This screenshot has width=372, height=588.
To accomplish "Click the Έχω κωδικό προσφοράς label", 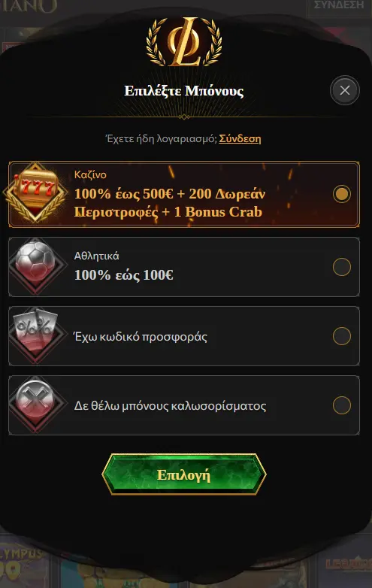I will click(141, 337).
